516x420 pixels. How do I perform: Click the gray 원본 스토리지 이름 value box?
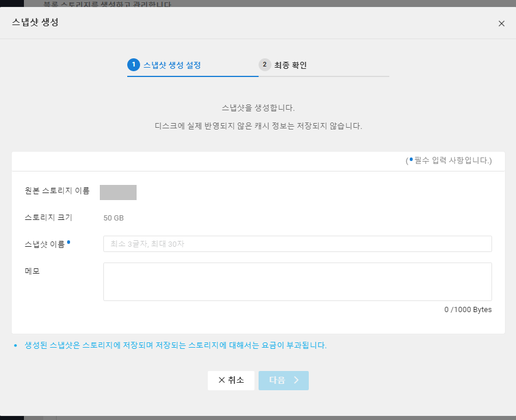(x=118, y=192)
